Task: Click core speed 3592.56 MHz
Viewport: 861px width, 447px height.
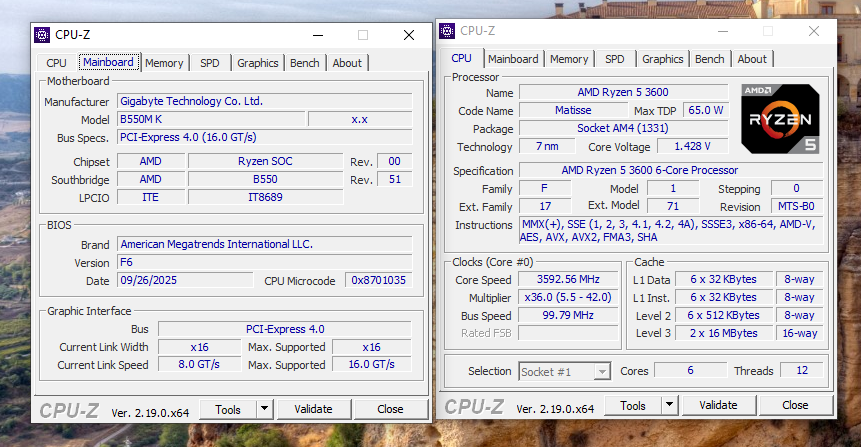Action: pyautogui.click(x=568, y=280)
